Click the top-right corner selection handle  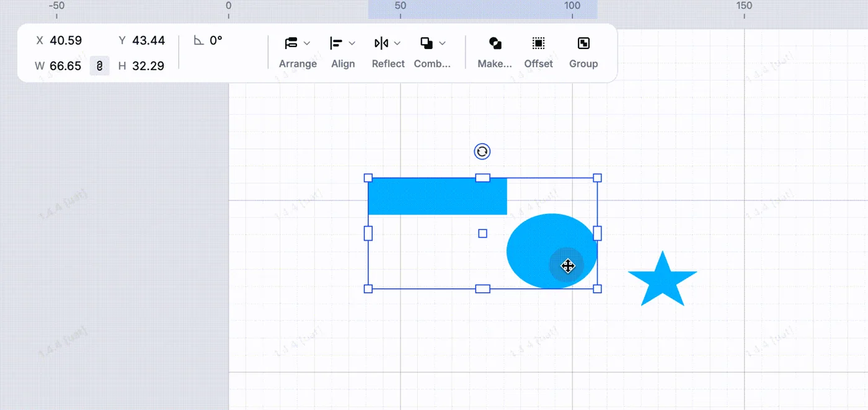pos(598,178)
